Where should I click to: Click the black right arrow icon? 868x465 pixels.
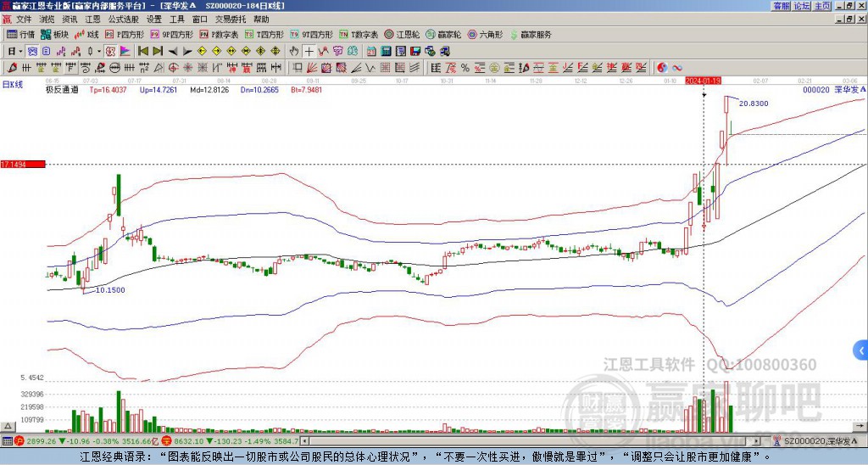[x=187, y=51]
